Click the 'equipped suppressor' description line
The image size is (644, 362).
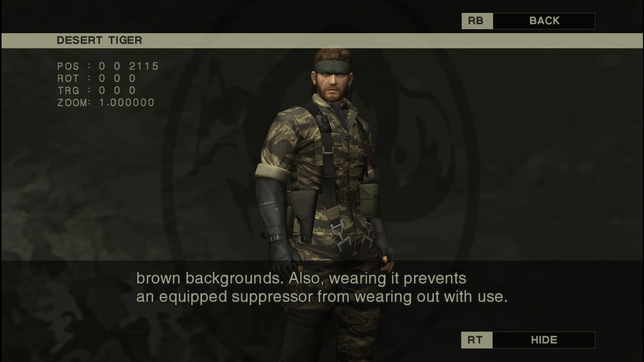coord(322,296)
